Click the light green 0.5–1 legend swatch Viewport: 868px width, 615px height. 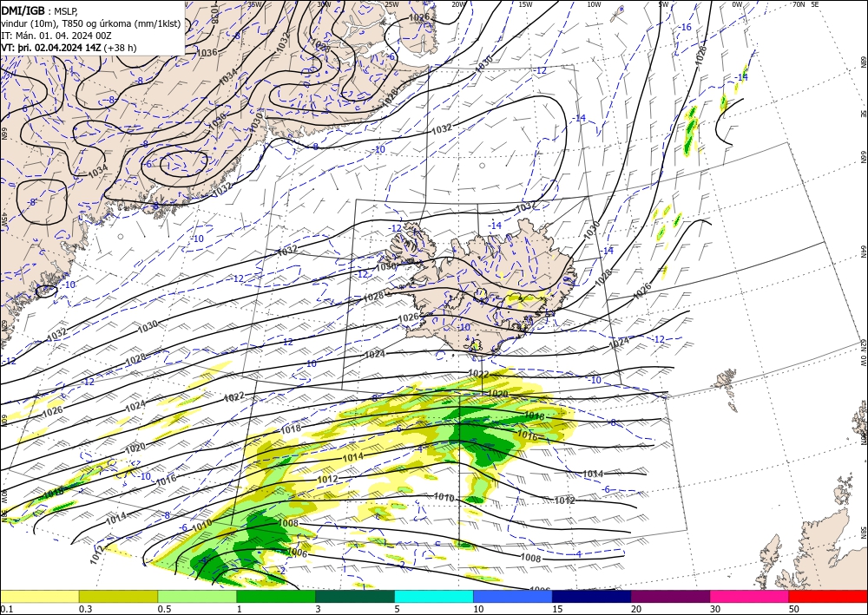click(x=197, y=596)
